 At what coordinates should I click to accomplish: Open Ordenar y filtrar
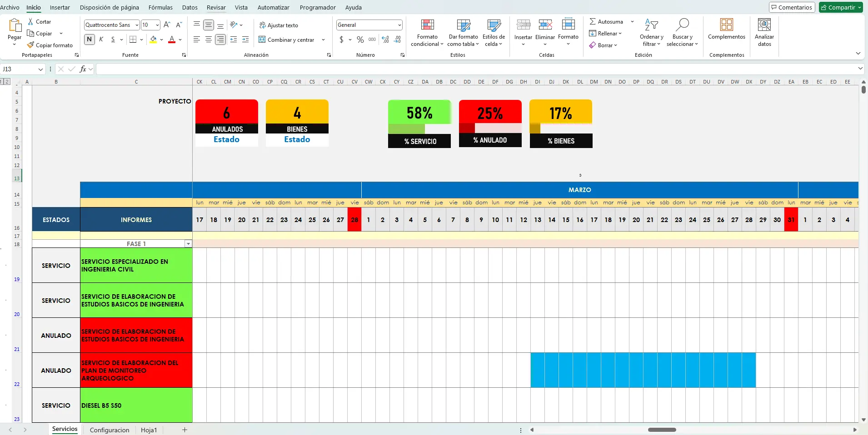pyautogui.click(x=651, y=33)
